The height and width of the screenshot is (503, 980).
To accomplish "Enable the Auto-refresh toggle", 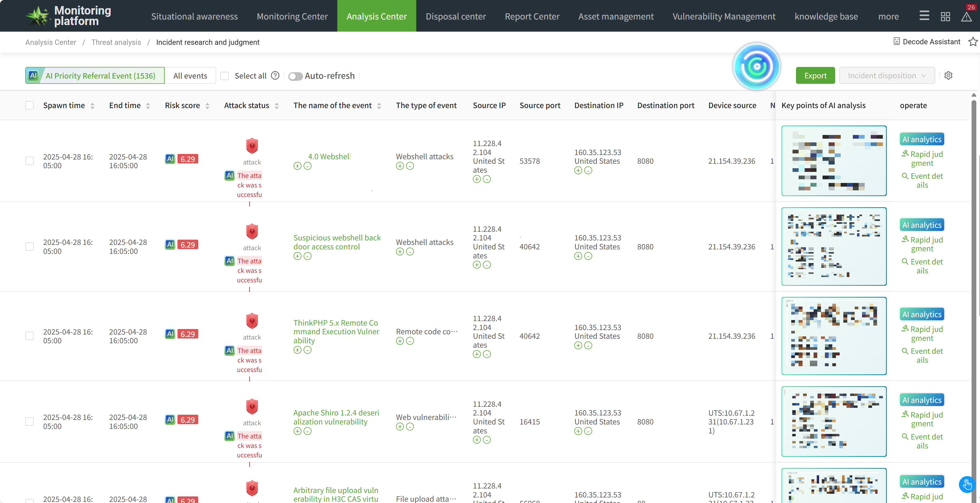I will (295, 76).
